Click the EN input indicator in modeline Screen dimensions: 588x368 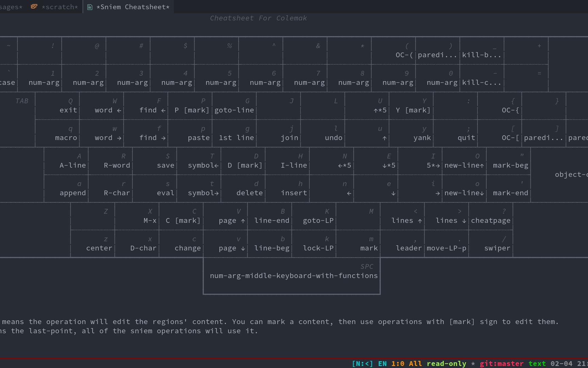click(x=382, y=364)
